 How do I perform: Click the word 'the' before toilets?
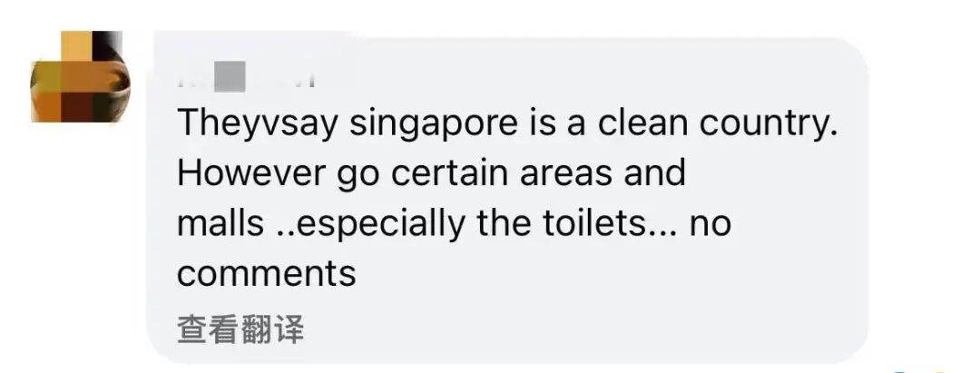tap(504, 223)
